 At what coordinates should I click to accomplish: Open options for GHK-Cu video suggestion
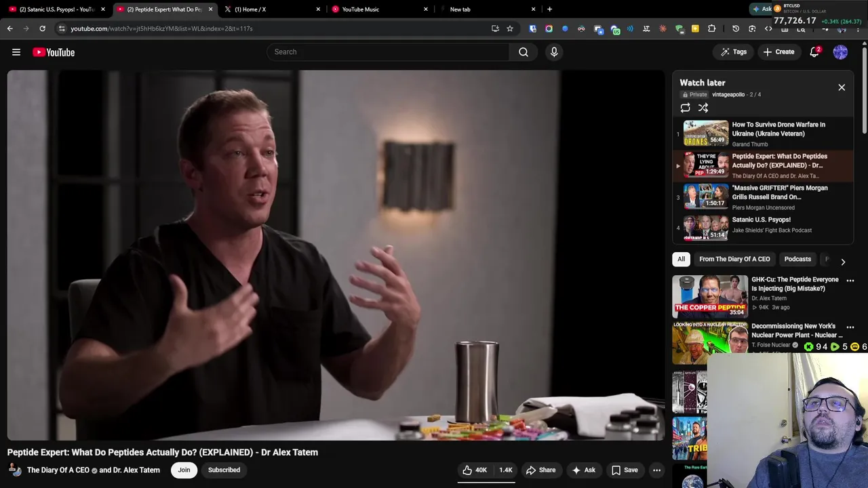(850, 281)
